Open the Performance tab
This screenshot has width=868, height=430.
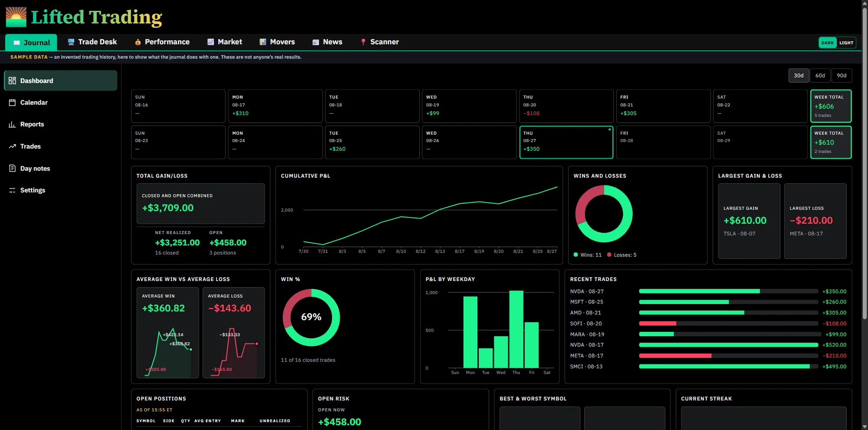tap(162, 42)
